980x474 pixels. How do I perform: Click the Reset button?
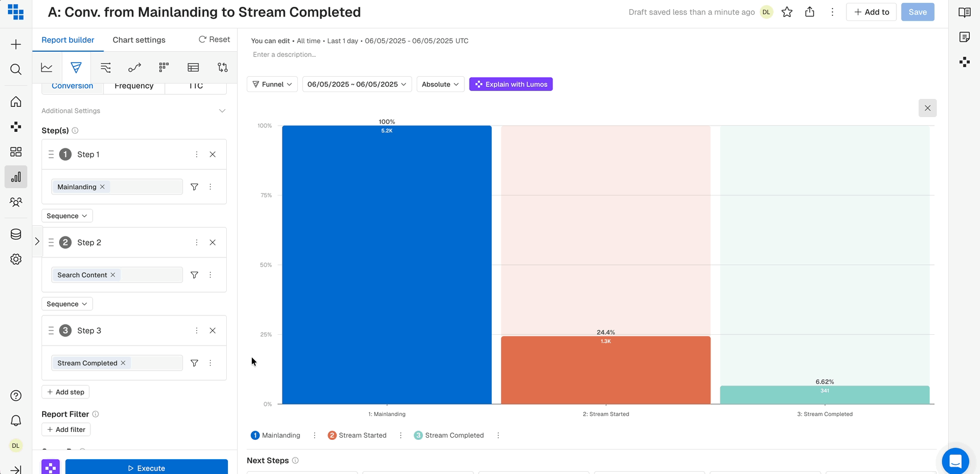pos(214,39)
